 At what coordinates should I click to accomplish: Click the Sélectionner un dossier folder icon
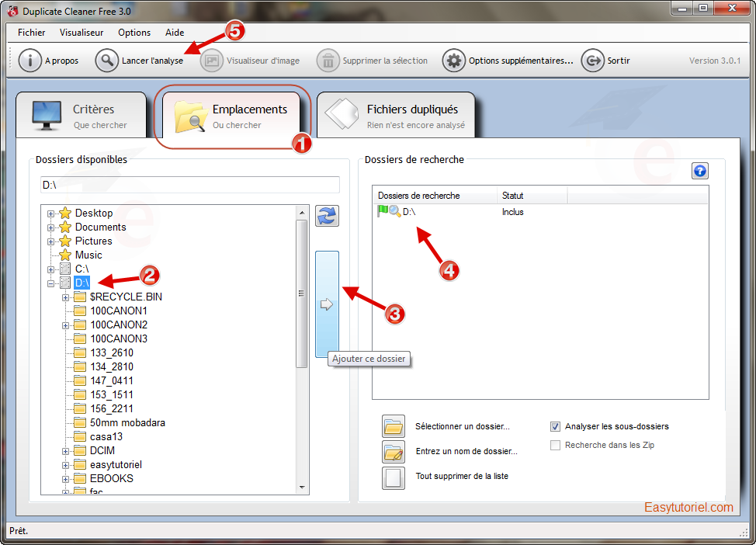[x=394, y=427]
